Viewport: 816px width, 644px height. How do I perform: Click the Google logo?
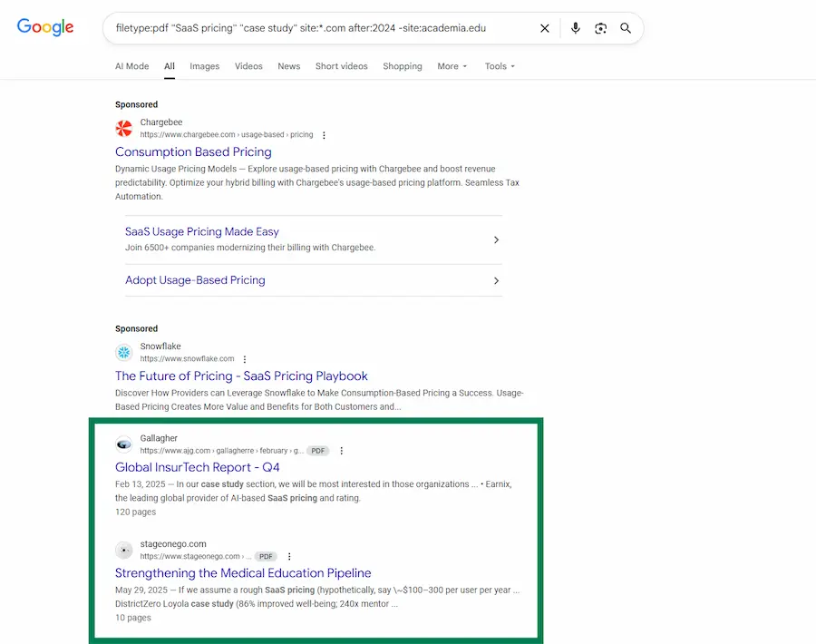tap(45, 27)
